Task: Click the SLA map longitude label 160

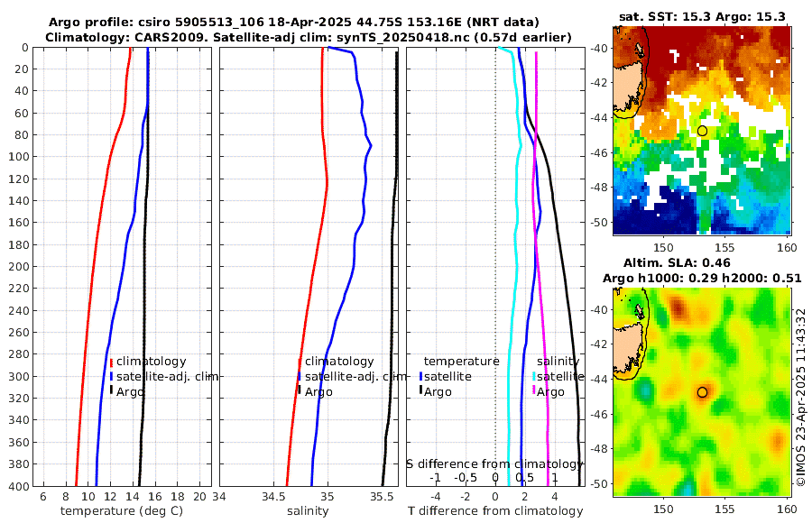Action: 787,509
